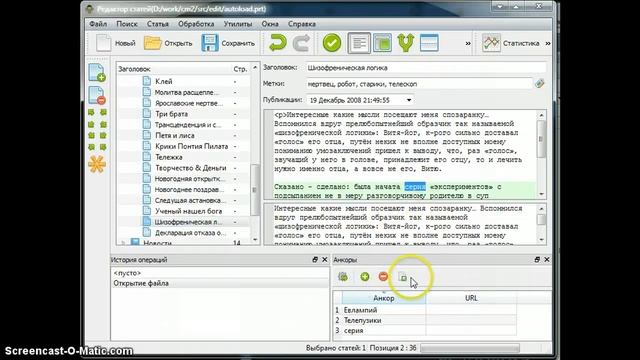Select article Ярославские мертве...
This screenshot has height=360, width=640.
[x=189, y=103]
